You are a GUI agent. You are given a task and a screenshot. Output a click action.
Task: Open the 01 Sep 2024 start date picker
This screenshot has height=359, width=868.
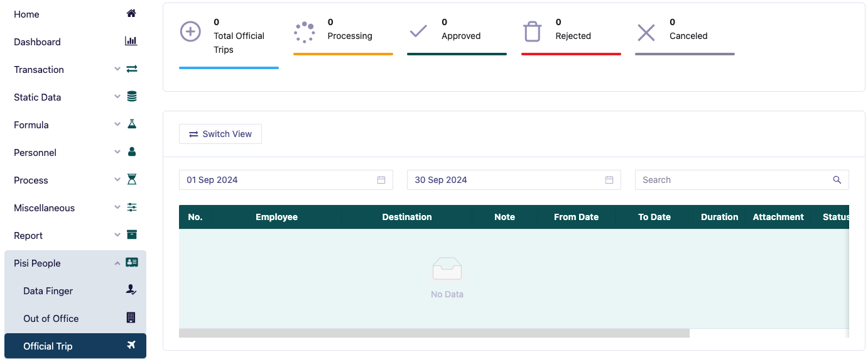[285, 180]
